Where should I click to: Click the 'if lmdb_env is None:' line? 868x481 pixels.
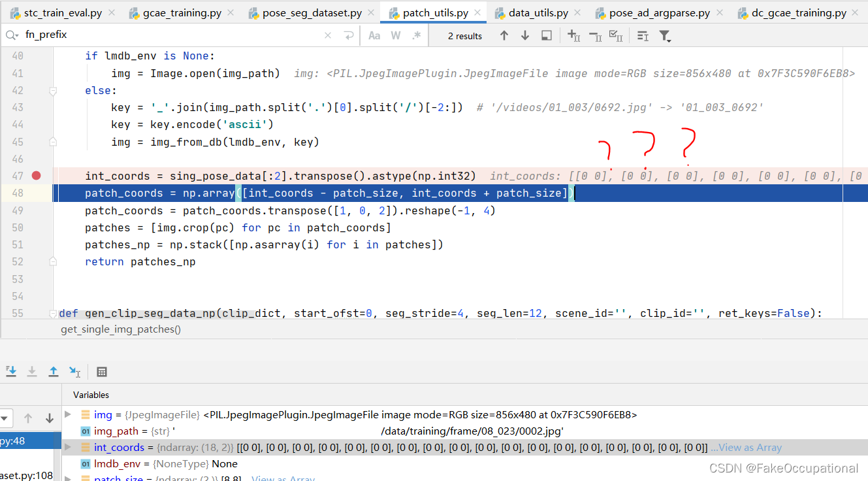[150, 56]
